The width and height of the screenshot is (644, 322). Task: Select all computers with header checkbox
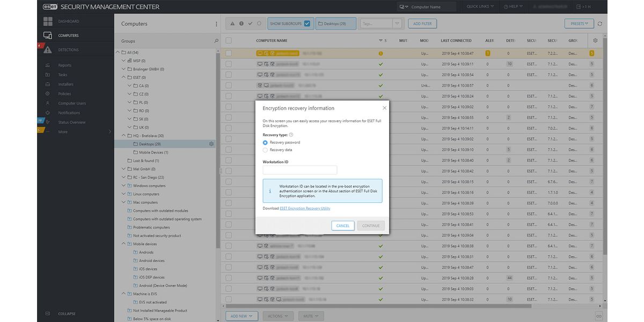229,40
